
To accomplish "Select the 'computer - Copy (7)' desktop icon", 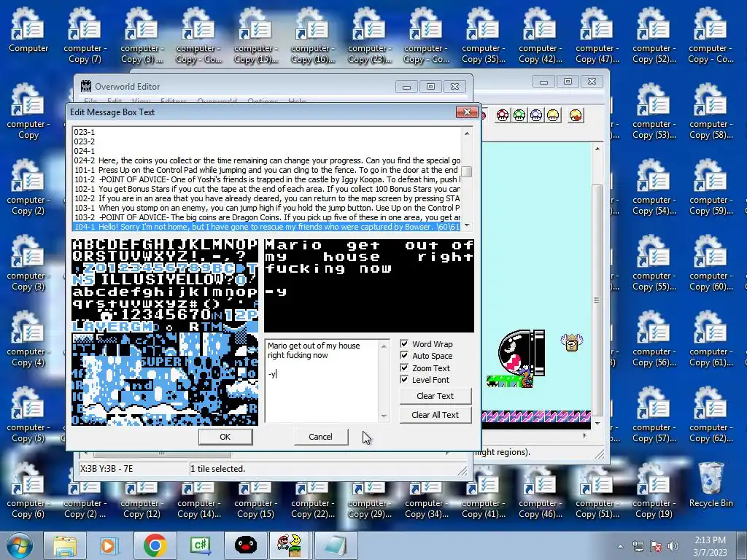I will pyautogui.click(x=85, y=35).
